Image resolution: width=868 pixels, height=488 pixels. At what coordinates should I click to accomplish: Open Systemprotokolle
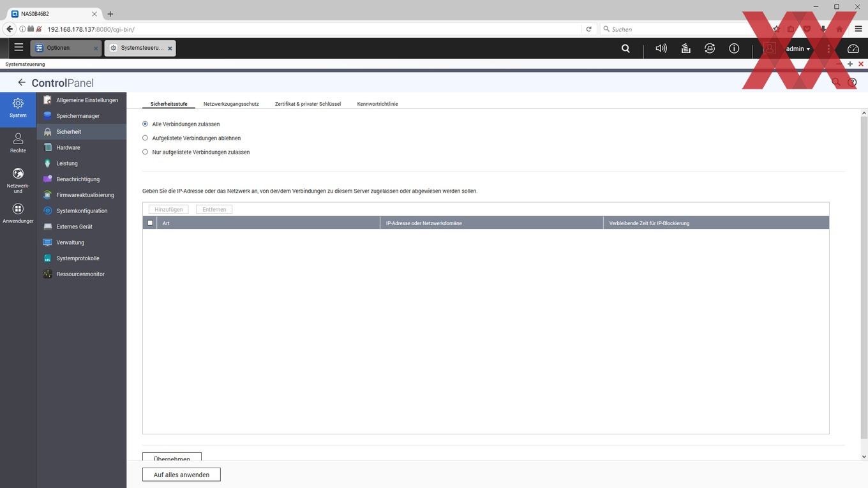point(82,258)
